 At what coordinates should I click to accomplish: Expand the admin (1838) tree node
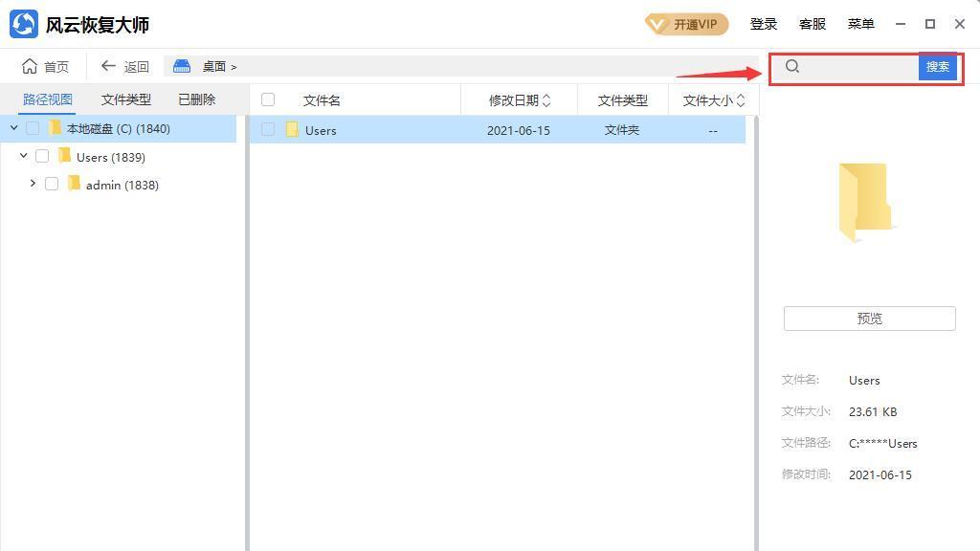pos(33,184)
